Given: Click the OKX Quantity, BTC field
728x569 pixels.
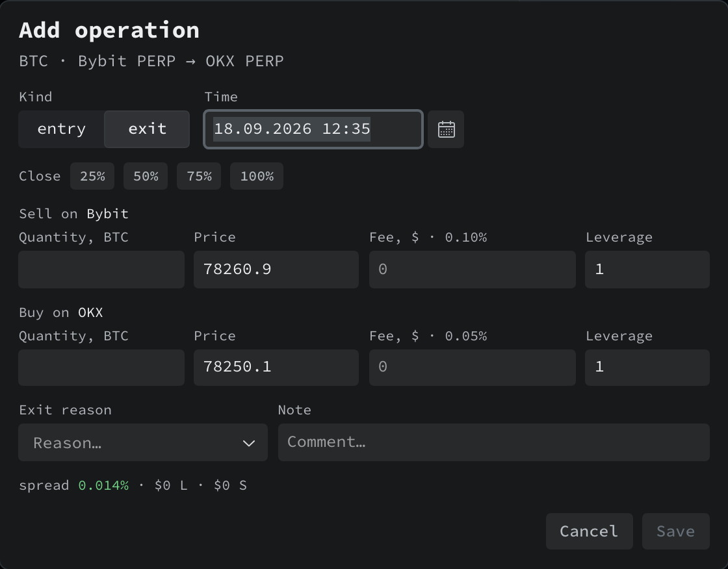Looking at the screenshot, I should (x=101, y=368).
